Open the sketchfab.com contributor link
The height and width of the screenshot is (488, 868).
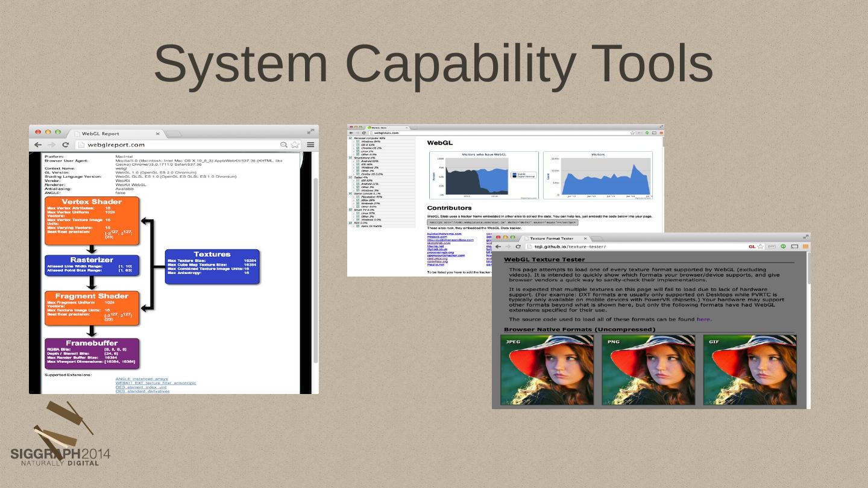(x=439, y=243)
